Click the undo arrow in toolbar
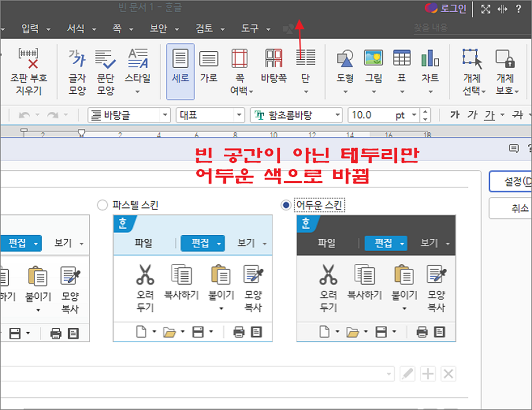Screen dimensions: 532x410 click(x=25, y=115)
